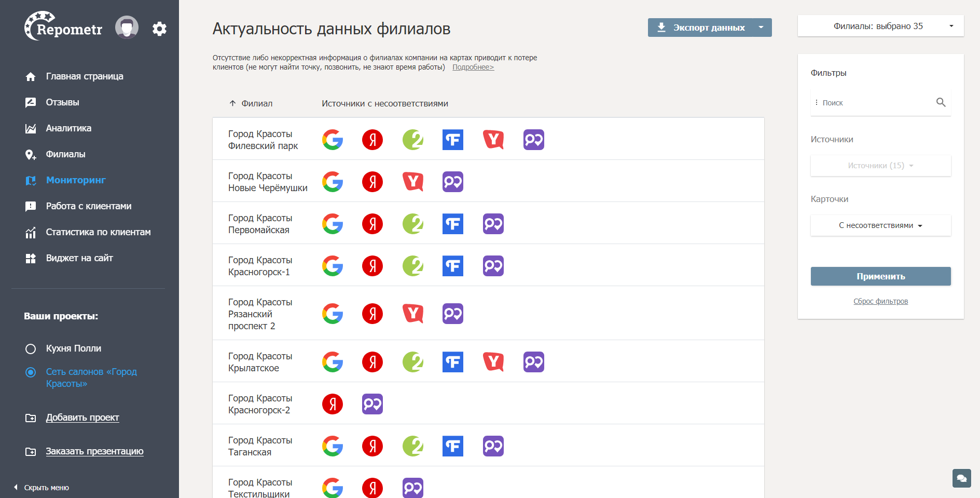
Task: Click the Yell icon for Рязанский проспект 2
Action: [413, 314]
